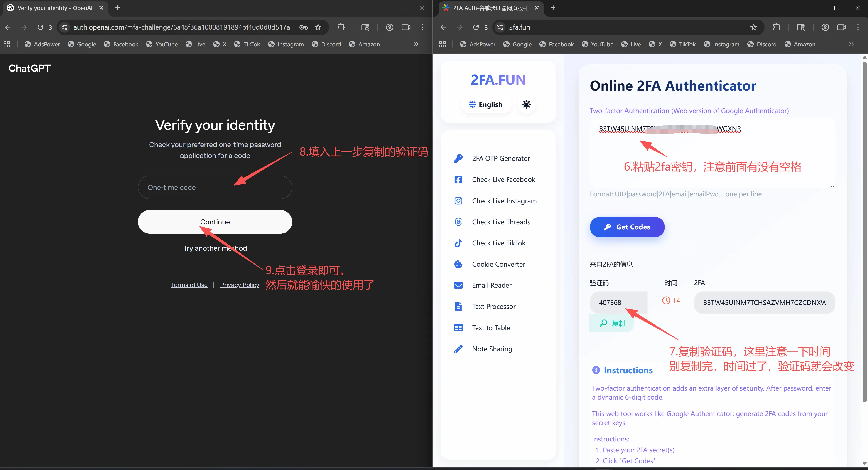The height and width of the screenshot is (470, 868).
Task: Open Check Live Threads tool
Action: [x=501, y=222]
